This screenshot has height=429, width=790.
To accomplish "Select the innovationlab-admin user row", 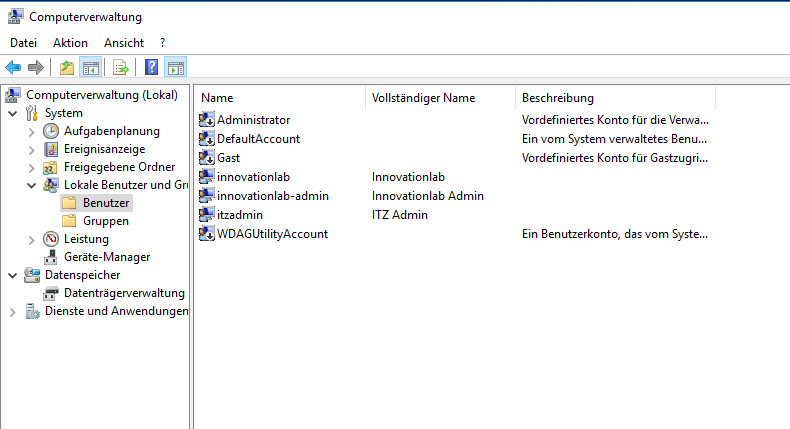I will coord(272,196).
